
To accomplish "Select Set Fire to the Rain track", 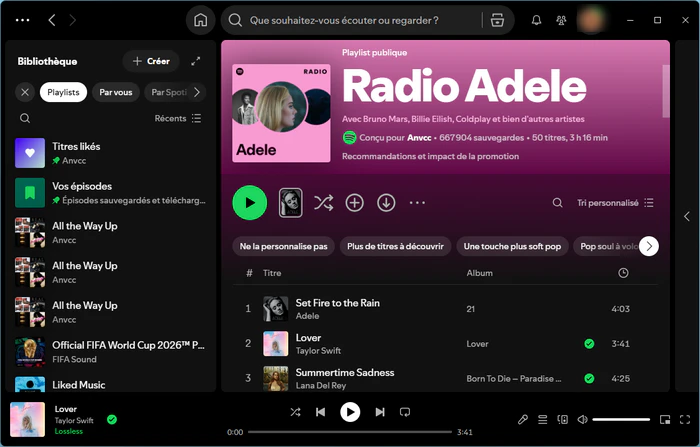I will (x=445, y=309).
